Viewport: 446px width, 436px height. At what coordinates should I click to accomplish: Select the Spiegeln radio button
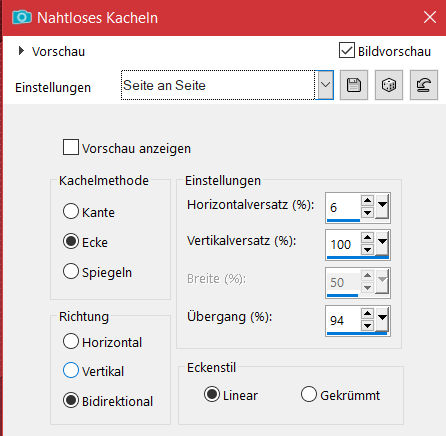(71, 271)
